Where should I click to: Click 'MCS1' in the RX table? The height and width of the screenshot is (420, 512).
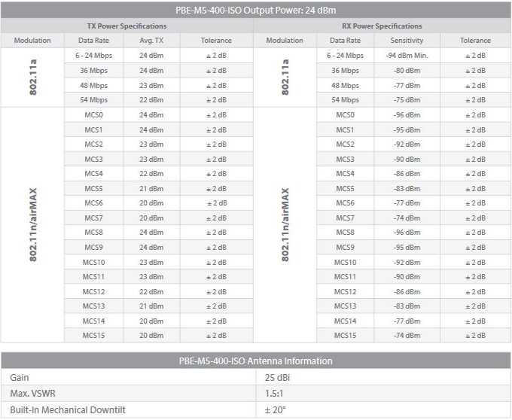pos(345,130)
